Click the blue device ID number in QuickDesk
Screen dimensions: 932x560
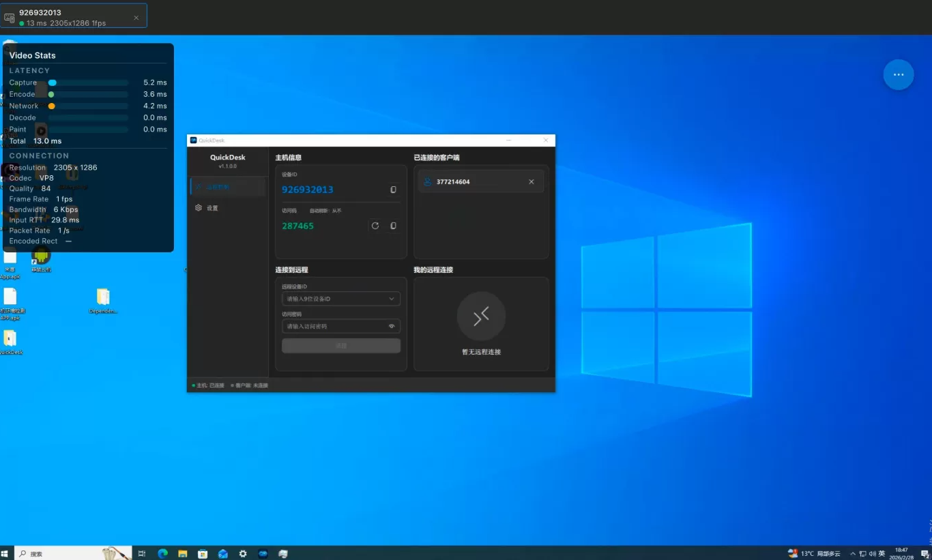[x=308, y=190]
